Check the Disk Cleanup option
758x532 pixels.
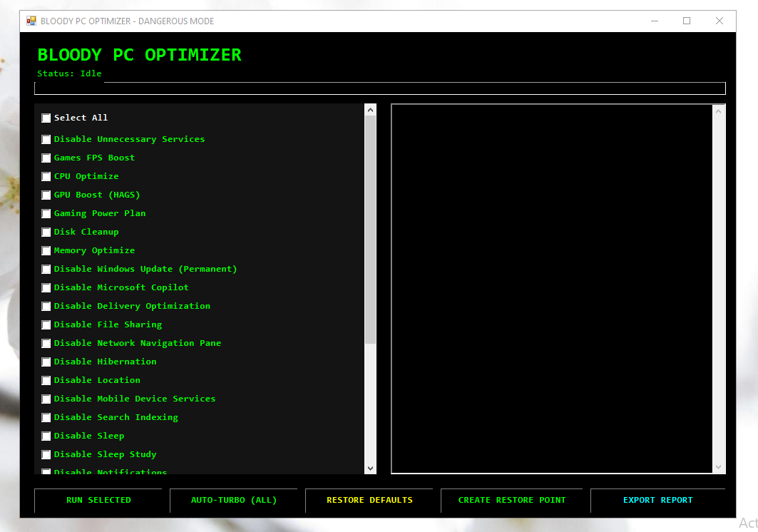pyautogui.click(x=46, y=232)
